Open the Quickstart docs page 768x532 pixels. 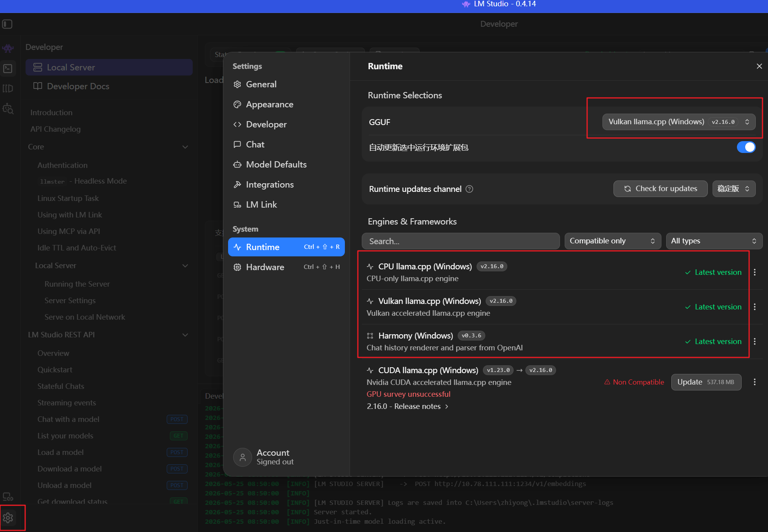point(55,370)
